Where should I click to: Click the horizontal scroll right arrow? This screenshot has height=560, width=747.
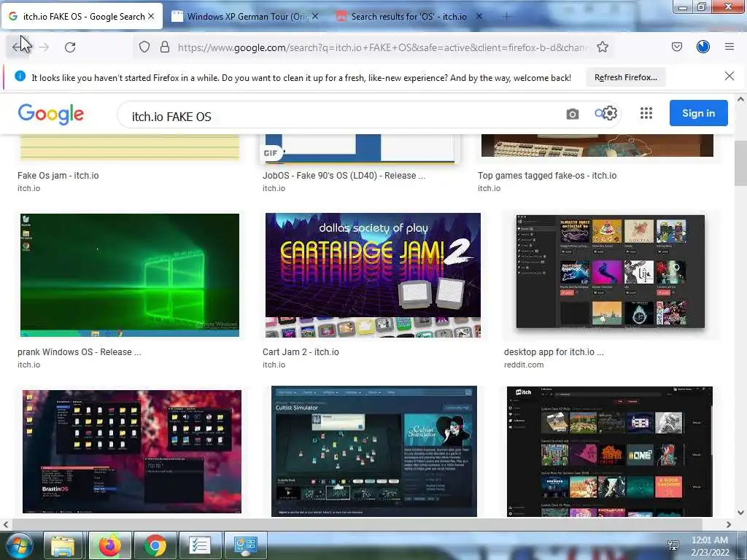coord(729,525)
